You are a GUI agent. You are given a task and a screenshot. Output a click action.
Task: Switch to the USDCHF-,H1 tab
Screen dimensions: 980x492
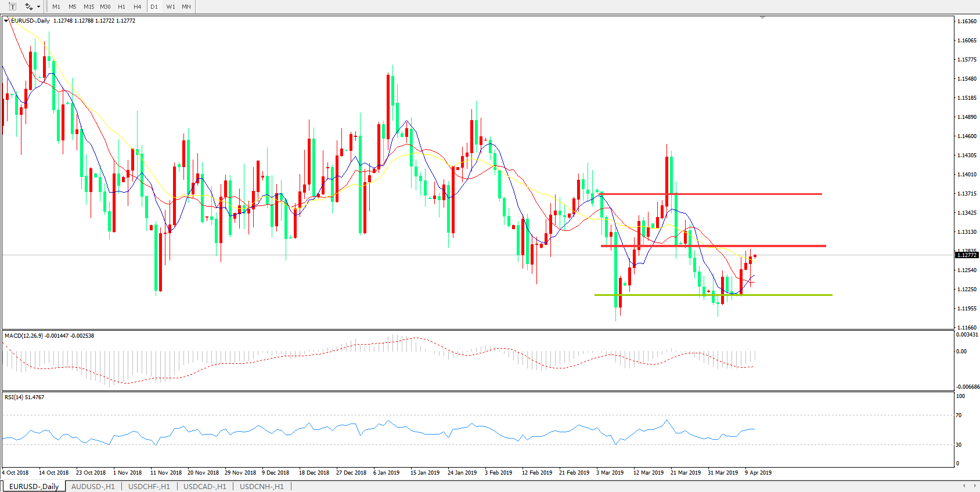coord(149,486)
